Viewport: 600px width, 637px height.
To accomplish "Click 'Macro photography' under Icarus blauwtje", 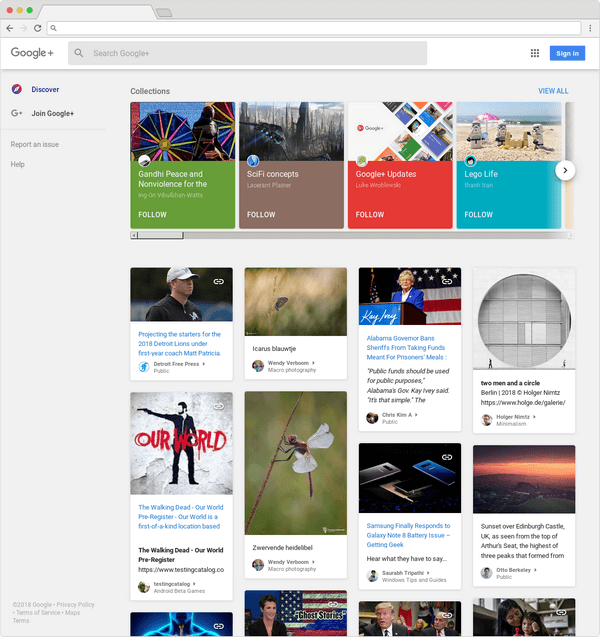I will click(292, 370).
